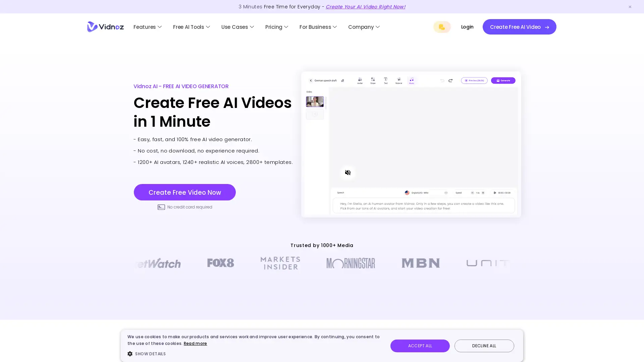Close the top promo banner
The image size is (644, 362).
pyautogui.click(x=630, y=7)
